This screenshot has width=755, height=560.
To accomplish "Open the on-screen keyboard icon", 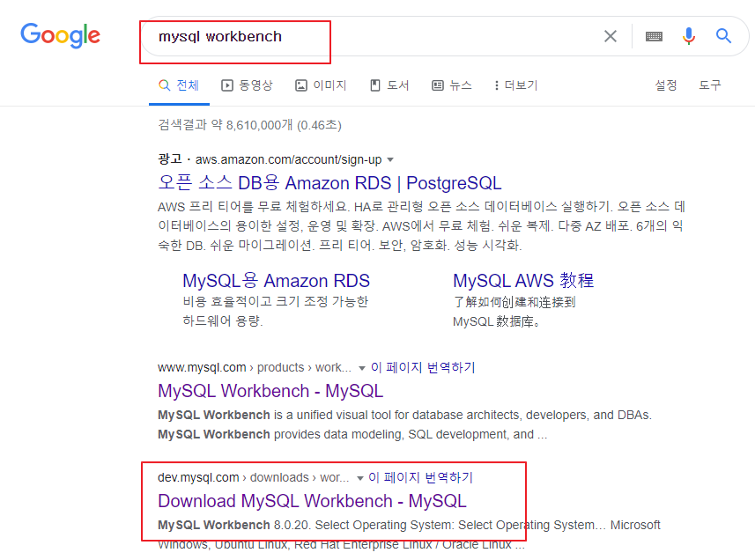I will (x=654, y=36).
